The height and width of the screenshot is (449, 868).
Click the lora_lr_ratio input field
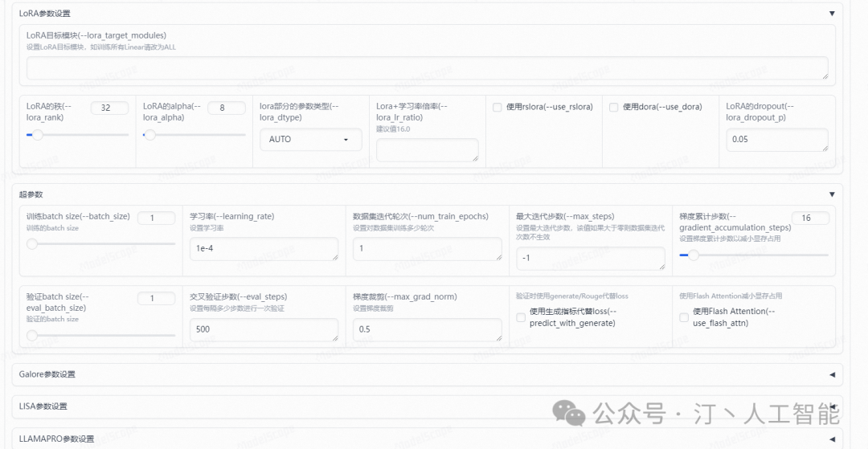[428, 150]
